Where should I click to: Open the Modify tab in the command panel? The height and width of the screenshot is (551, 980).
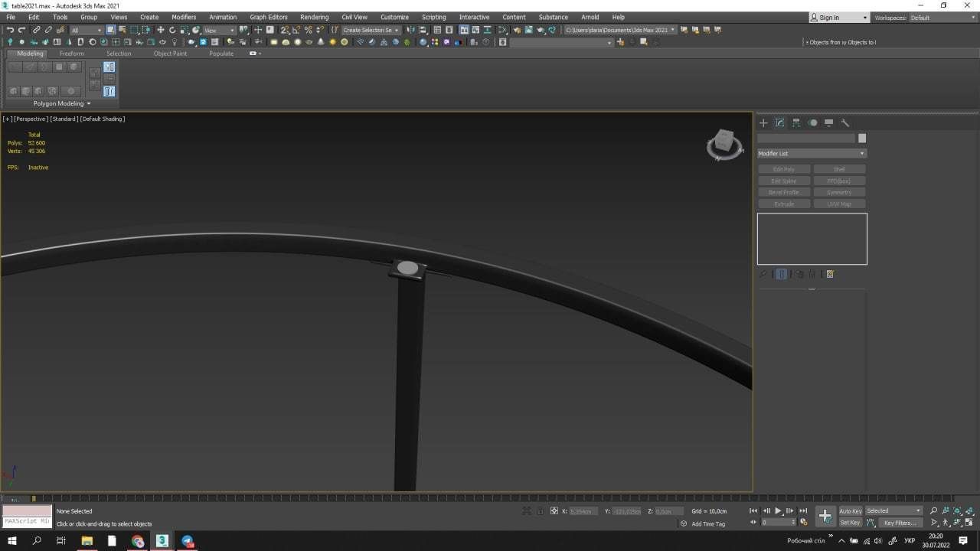779,122
